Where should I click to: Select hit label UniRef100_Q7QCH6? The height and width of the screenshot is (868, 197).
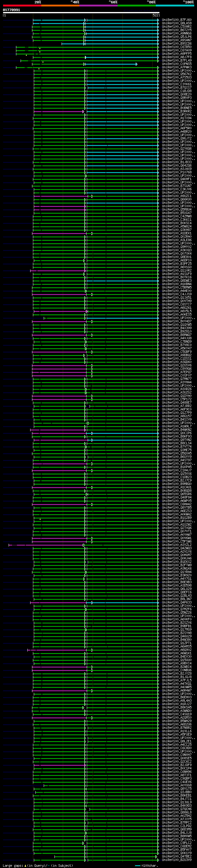177,809
